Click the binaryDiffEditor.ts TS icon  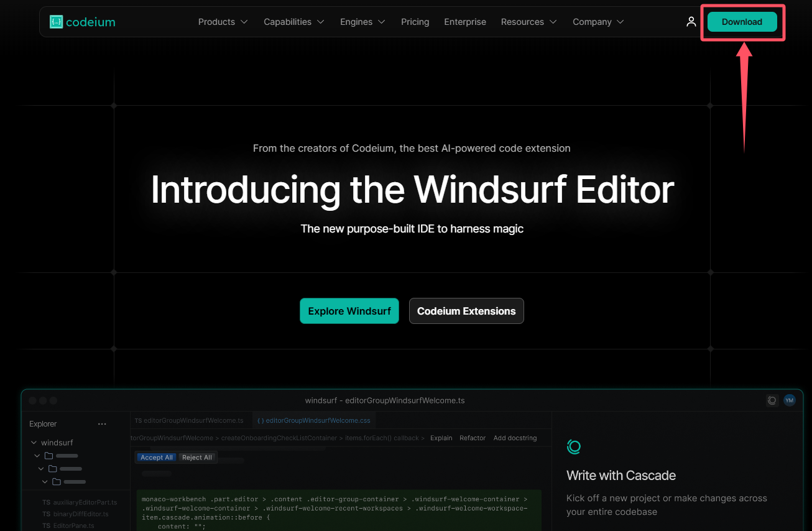(46, 514)
